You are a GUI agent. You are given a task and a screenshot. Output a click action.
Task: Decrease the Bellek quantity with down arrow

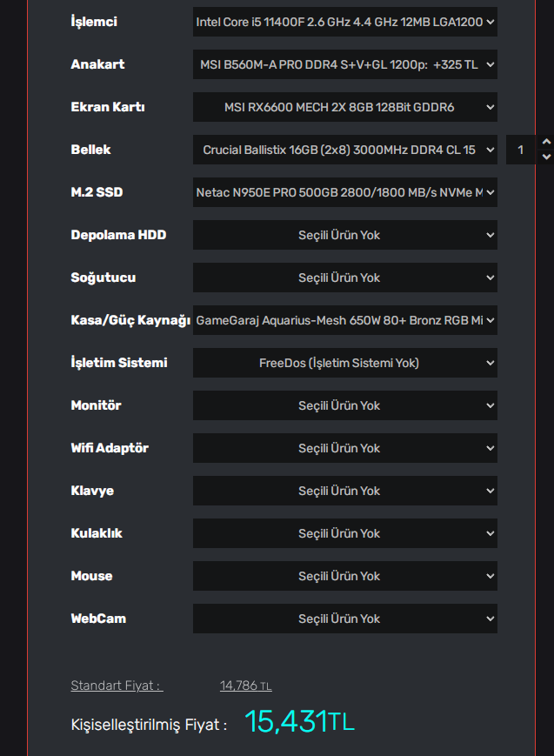[546, 157]
